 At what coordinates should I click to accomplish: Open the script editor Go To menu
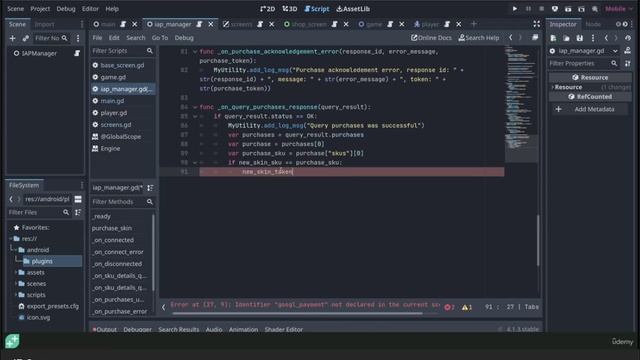(160, 38)
